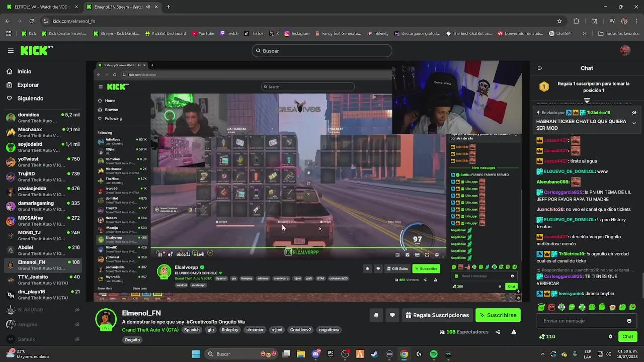644x362 pixels.
Task: Click the 'onguitowa' stream tag
Action: 329,330
